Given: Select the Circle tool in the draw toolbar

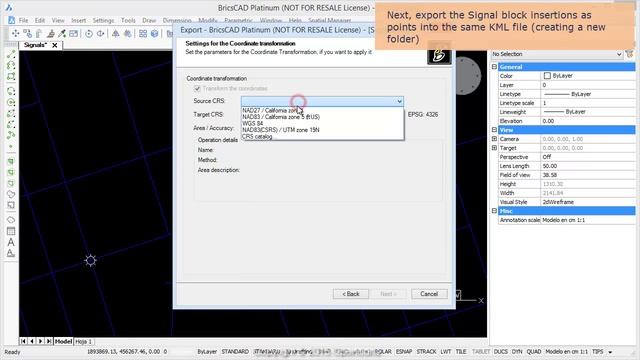Looking at the screenshot, I should point(11,102).
